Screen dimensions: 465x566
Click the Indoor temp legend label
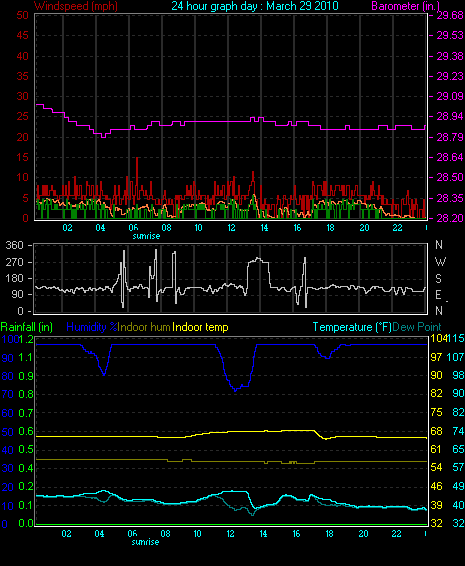[x=200, y=327]
